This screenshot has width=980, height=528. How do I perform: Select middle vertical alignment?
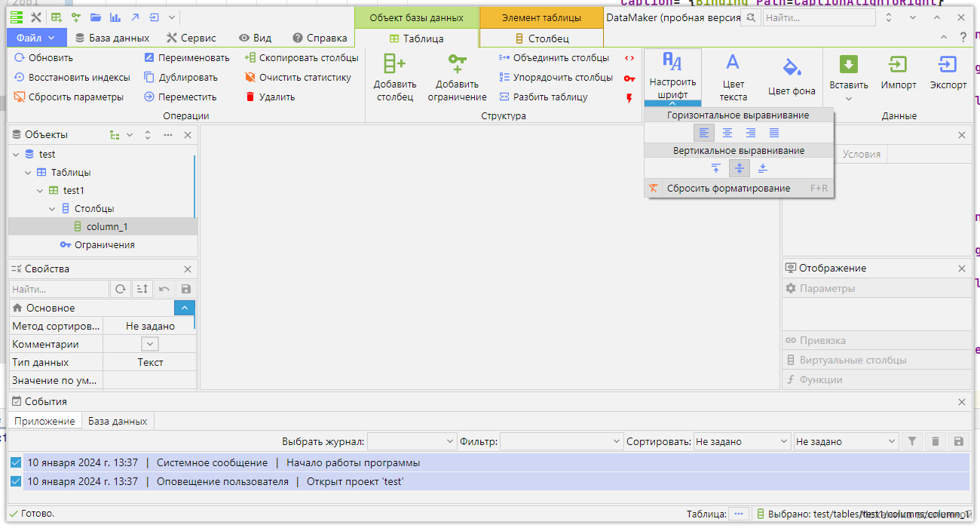point(740,168)
